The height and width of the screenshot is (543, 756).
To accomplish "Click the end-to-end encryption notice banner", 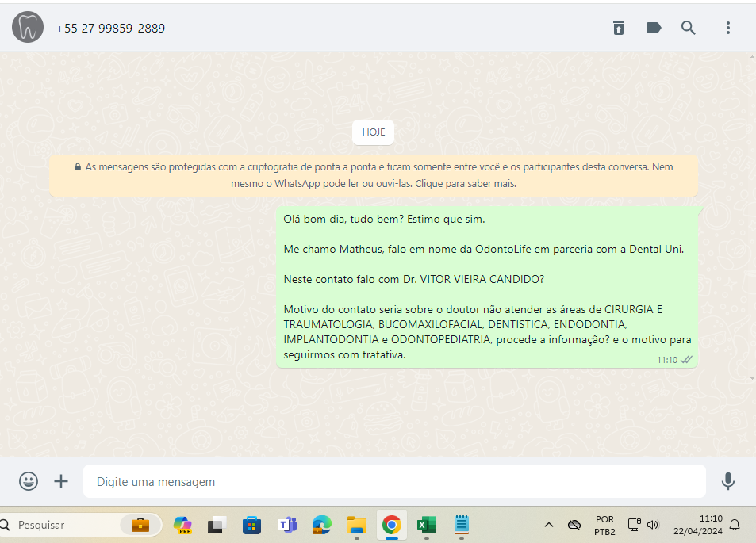I will pyautogui.click(x=374, y=175).
